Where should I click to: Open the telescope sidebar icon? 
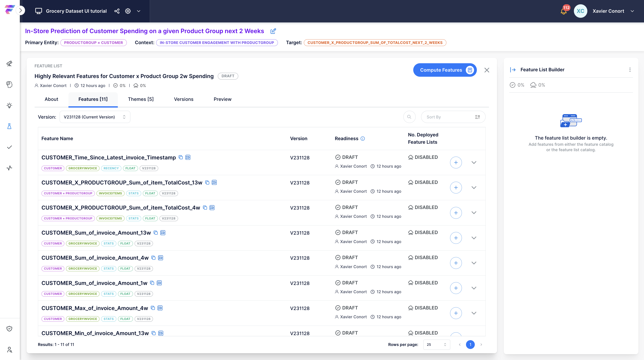coord(9,64)
